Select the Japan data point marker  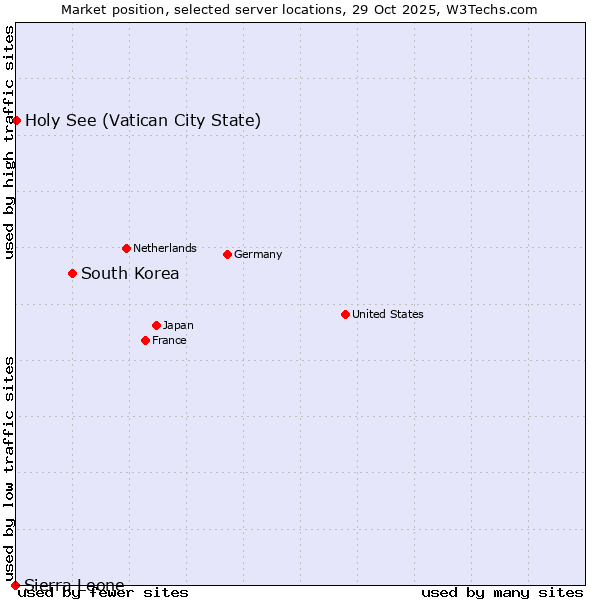coord(156,325)
